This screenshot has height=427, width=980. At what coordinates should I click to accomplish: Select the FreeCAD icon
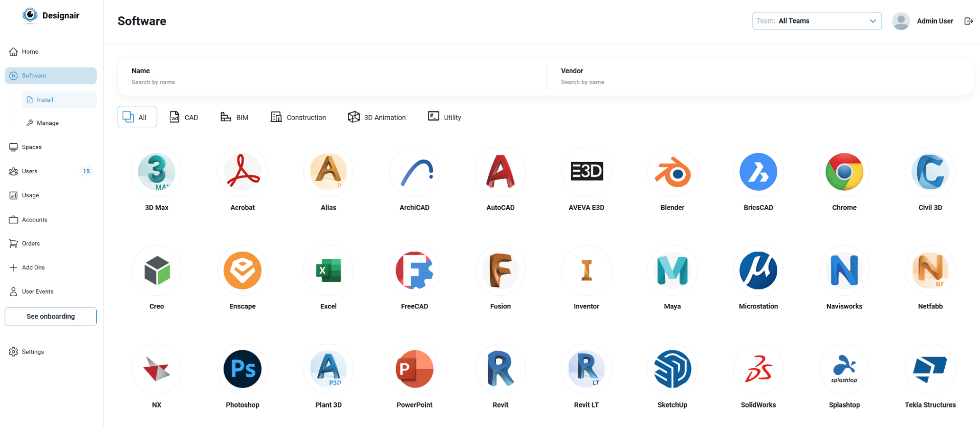coord(415,271)
